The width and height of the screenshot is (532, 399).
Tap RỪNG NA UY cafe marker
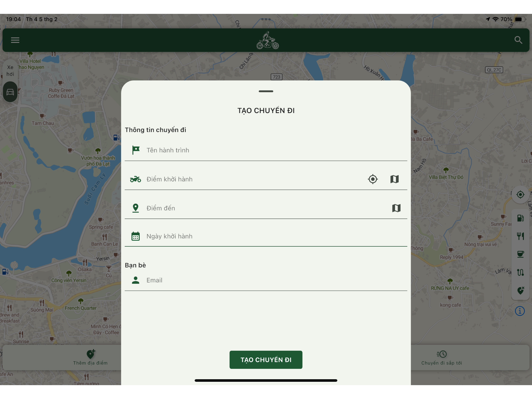450,281
